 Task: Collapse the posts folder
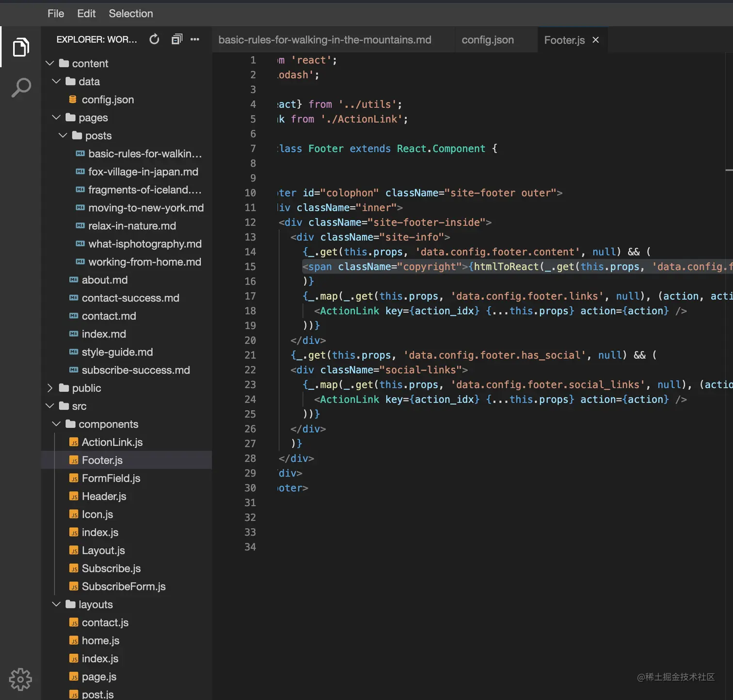coord(63,135)
